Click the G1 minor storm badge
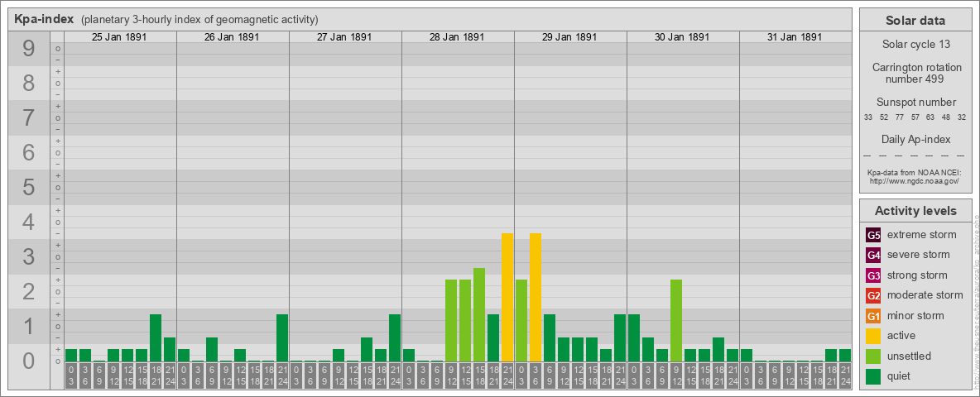The image size is (980, 397). (873, 316)
